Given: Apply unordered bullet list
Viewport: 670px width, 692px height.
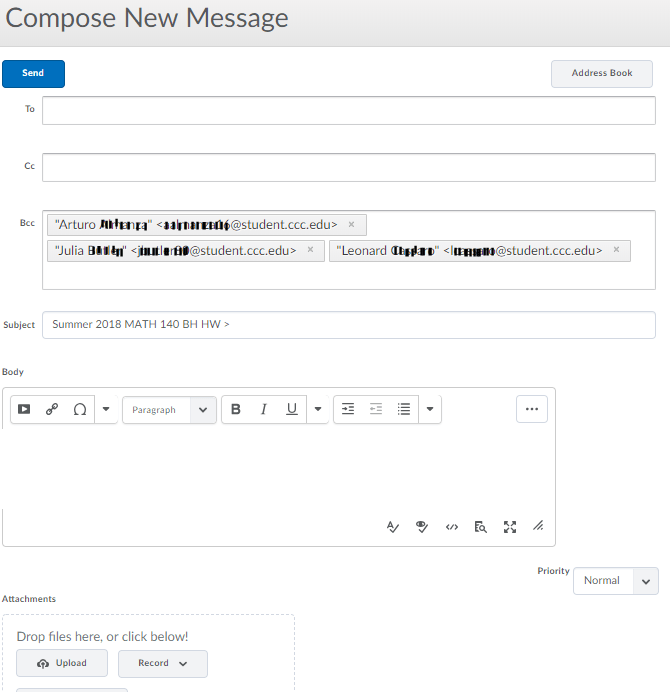Looking at the screenshot, I should (x=404, y=409).
